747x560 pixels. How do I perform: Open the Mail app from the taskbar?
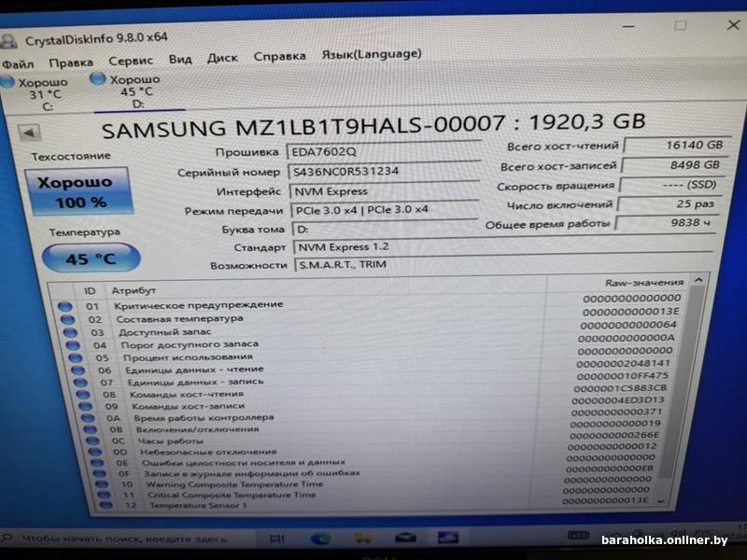pos(405,539)
